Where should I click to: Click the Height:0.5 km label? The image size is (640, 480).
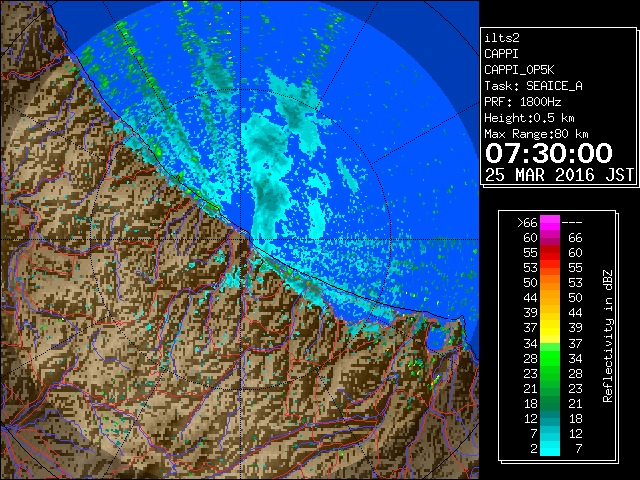(529, 118)
